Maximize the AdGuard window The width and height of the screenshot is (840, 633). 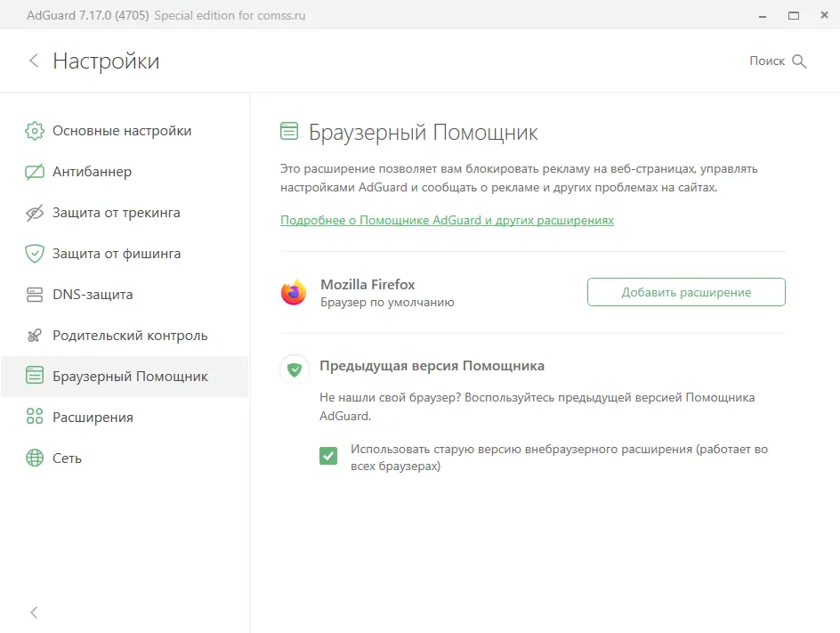pyautogui.click(x=794, y=15)
